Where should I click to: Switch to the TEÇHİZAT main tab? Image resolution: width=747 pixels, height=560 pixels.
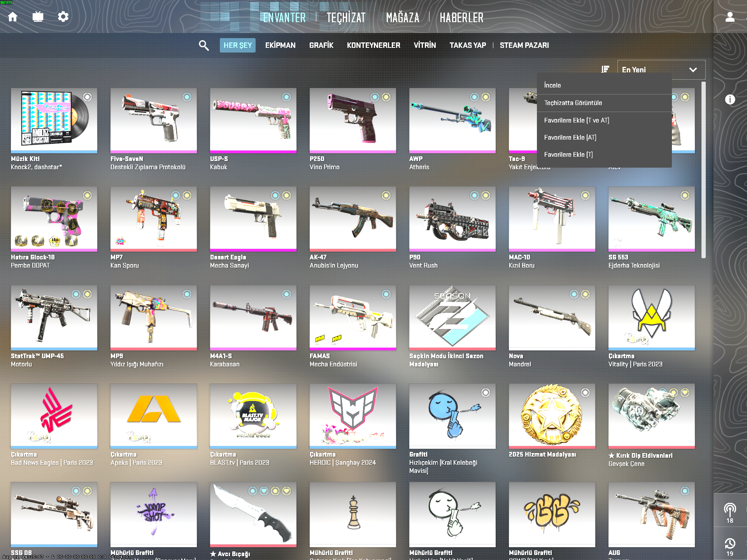(x=346, y=17)
